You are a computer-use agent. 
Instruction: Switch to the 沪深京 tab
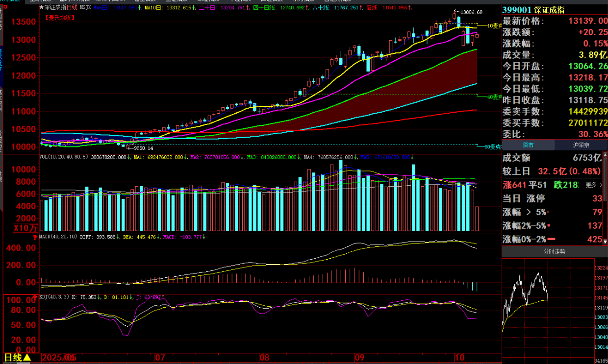[581, 145]
